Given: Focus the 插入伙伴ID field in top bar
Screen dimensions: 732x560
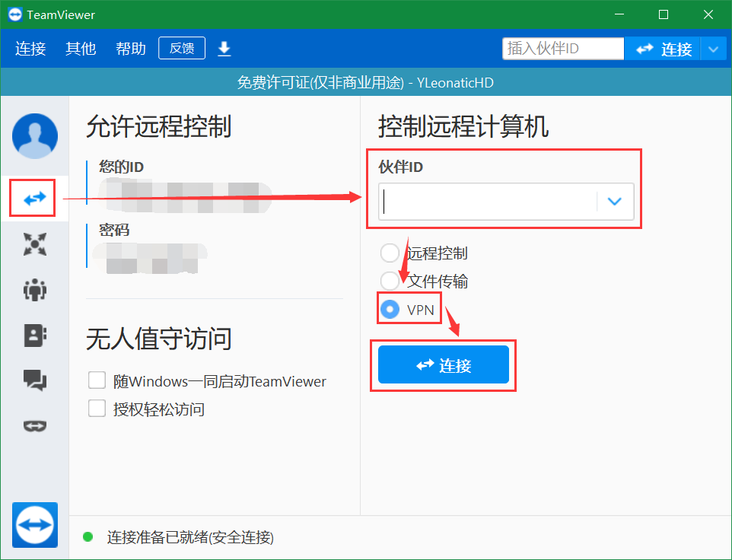Looking at the screenshot, I should (x=563, y=49).
